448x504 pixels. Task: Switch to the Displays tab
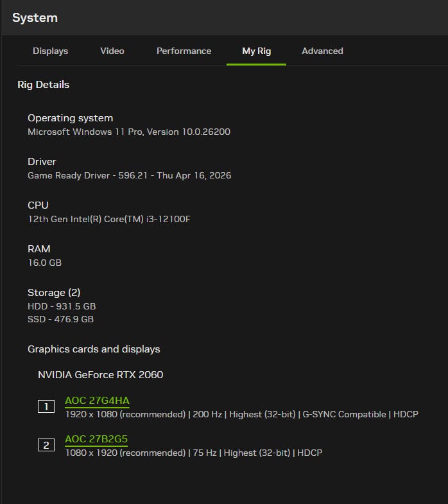51,51
